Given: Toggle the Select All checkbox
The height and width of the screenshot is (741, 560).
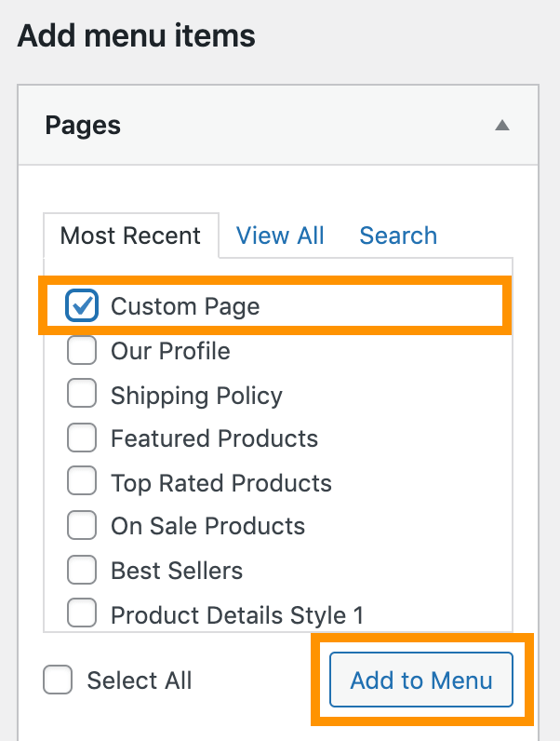Looking at the screenshot, I should [58, 680].
